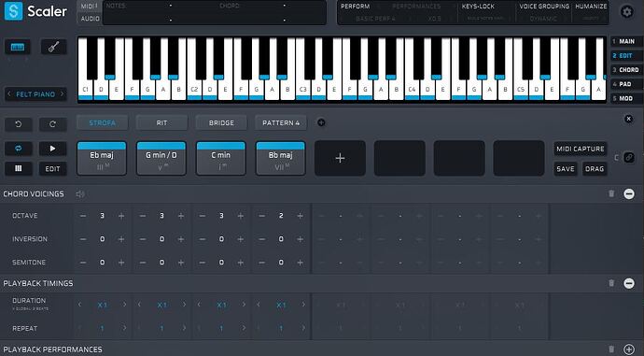The height and width of the screenshot is (356, 644).
Task: Next duration value for Bb maj chord
Action: (x=303, y=305)
